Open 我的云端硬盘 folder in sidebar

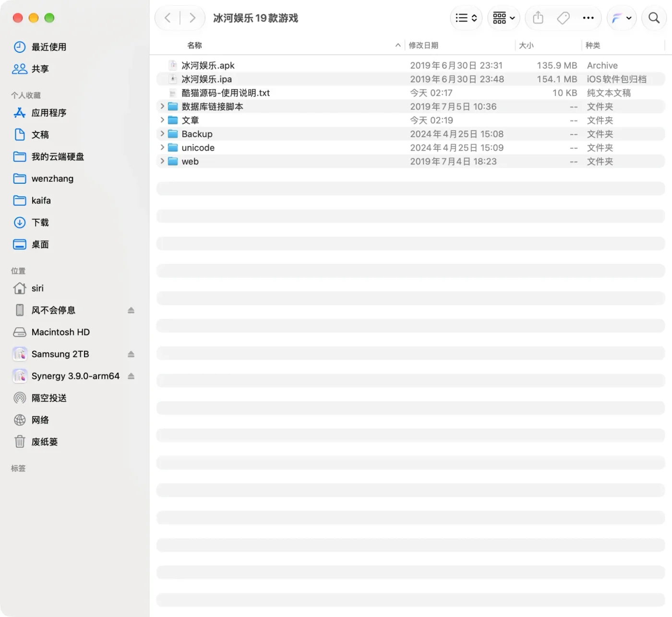[x=48, y=157]
